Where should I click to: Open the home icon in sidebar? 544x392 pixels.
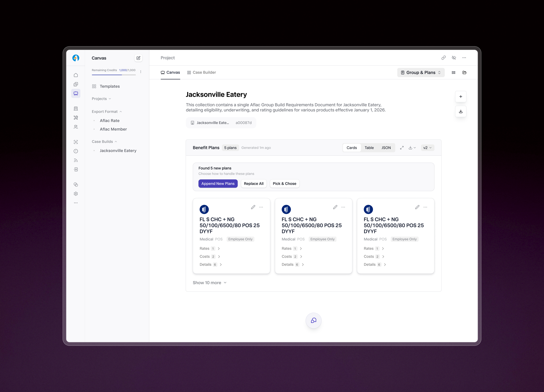76,75
